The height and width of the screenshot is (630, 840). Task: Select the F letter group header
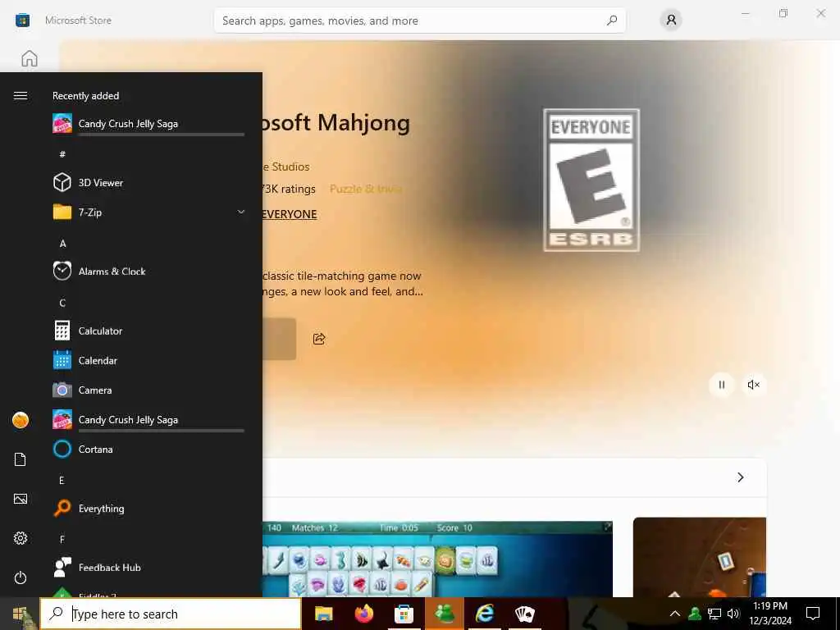point(62,540)
